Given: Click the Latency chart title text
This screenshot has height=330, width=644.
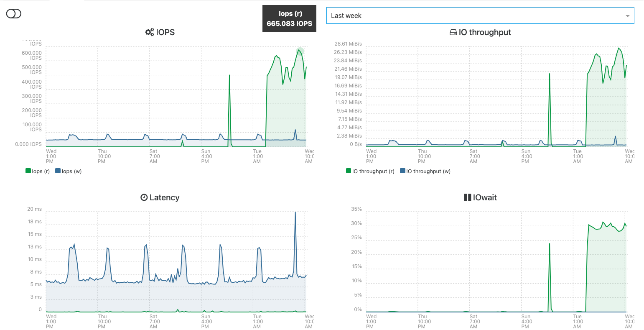Looking at the screenshot, I should point(164,197).
